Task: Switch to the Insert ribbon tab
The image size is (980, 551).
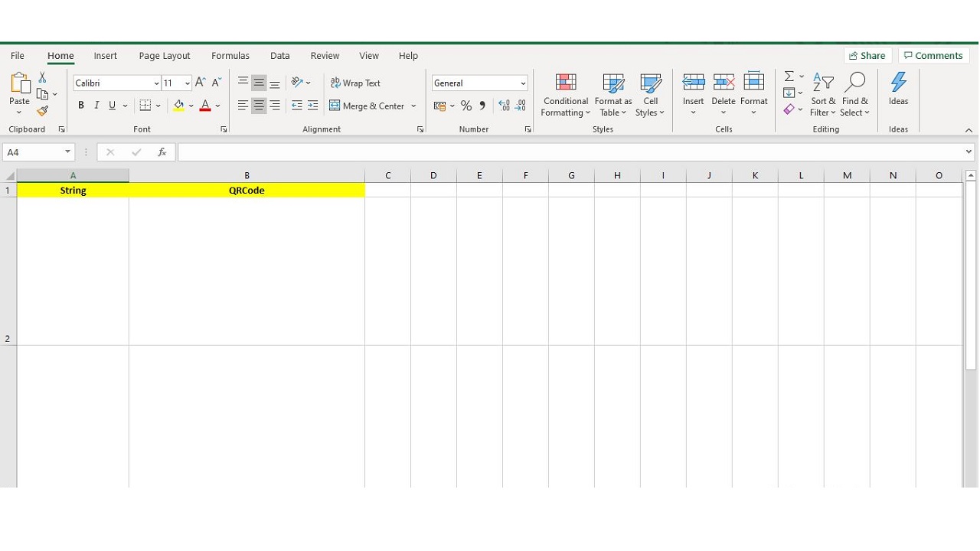Action: (106, 56)
